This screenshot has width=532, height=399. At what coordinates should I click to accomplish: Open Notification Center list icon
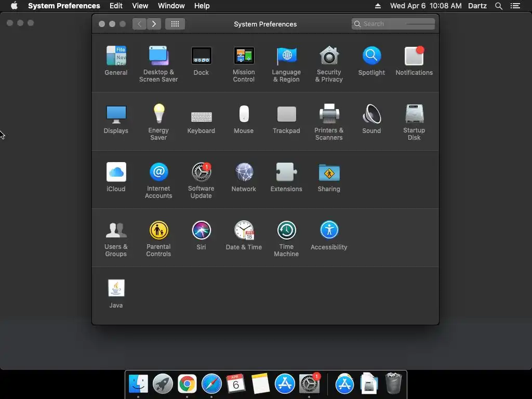(x=515, y=6)
